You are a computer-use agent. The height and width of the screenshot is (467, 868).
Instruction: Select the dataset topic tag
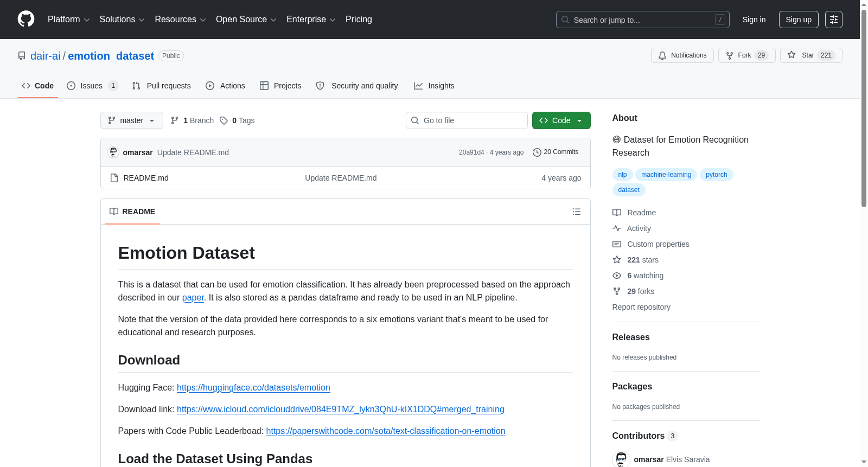coord(629,190)
